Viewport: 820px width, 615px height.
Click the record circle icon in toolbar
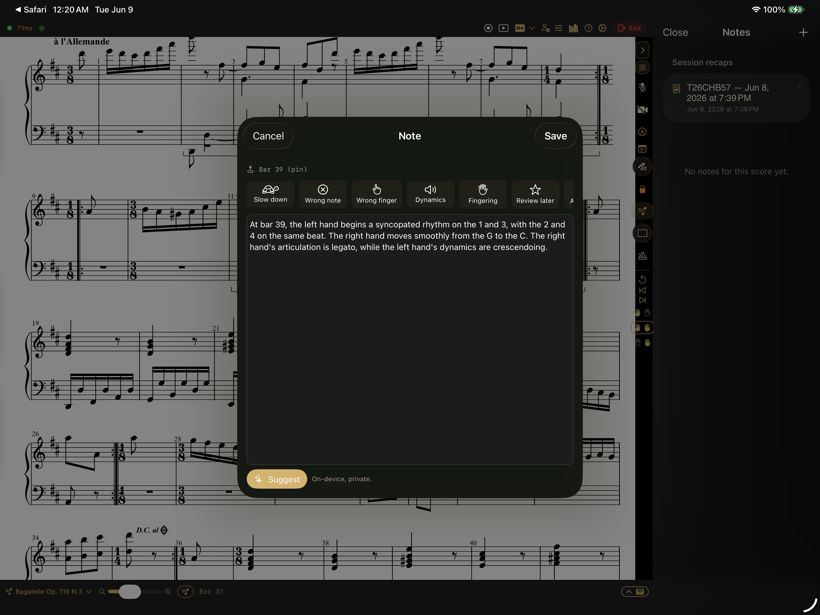pos(488,28)
